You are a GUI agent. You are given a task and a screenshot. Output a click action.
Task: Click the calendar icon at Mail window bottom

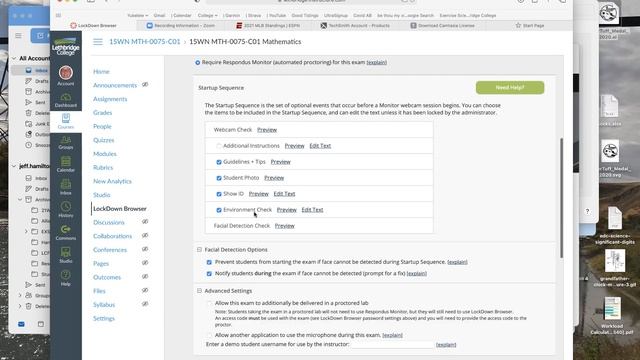(x=41, y=324)
